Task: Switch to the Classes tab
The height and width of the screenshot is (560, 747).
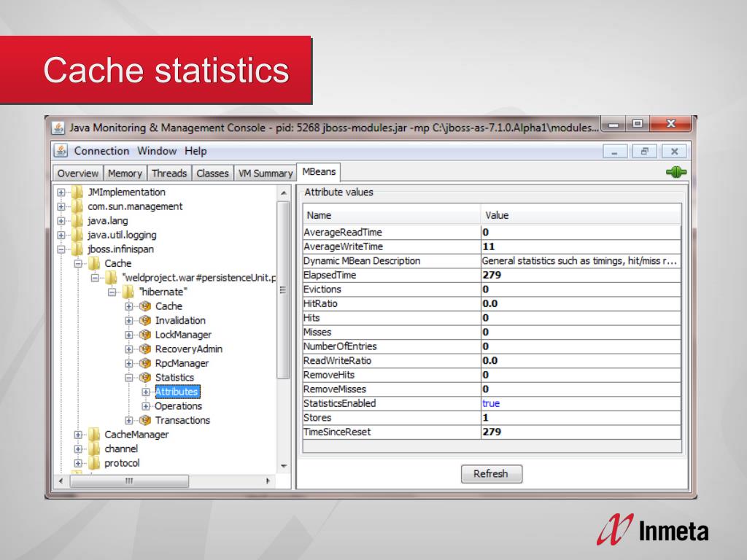Action: 212,174
